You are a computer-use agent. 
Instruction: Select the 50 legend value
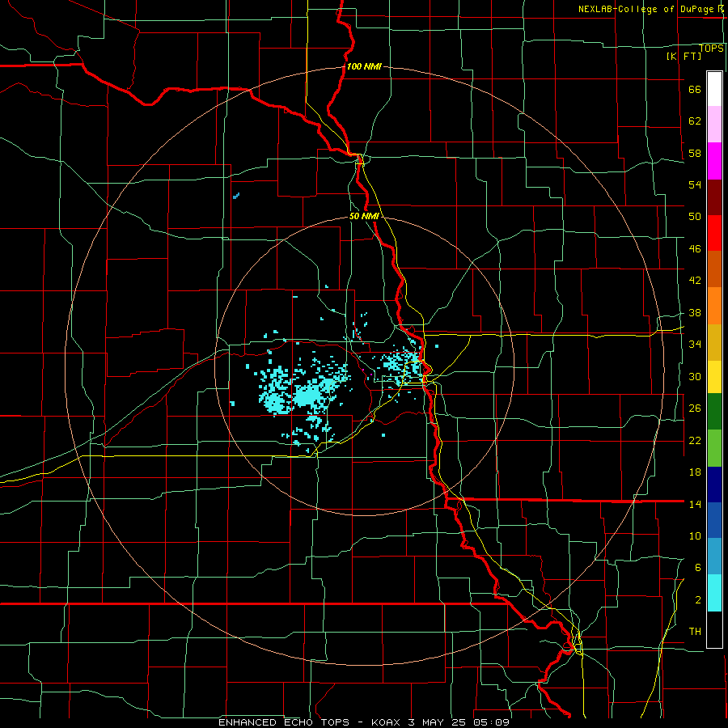(695, 216)
